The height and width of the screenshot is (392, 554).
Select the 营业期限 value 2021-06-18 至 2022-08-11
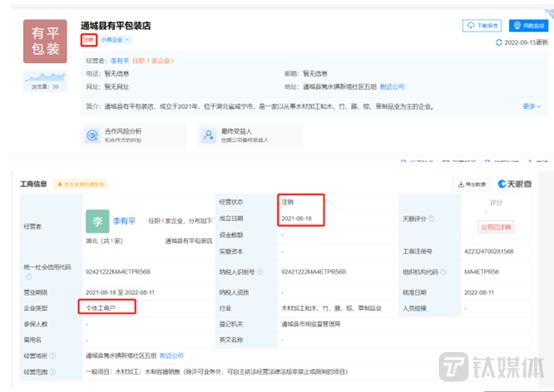tap(120, 292)
